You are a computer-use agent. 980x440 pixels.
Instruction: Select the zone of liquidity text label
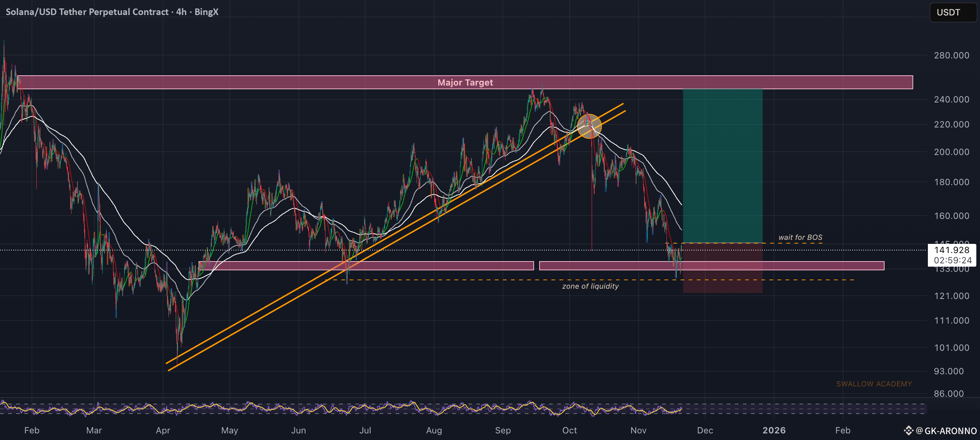[x=590, y=286]
